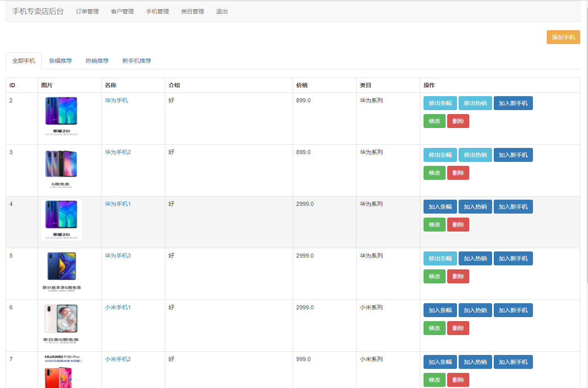Click the thumbnail of 华为手机3
The image size is (588, 388).
click(x=61, y=272)
